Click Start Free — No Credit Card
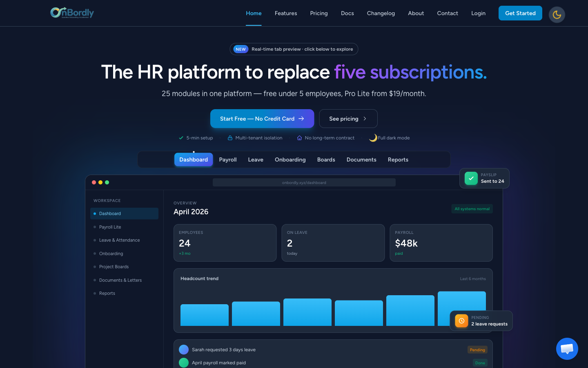The width and height of the screenshot is (588, 368). 262,119
